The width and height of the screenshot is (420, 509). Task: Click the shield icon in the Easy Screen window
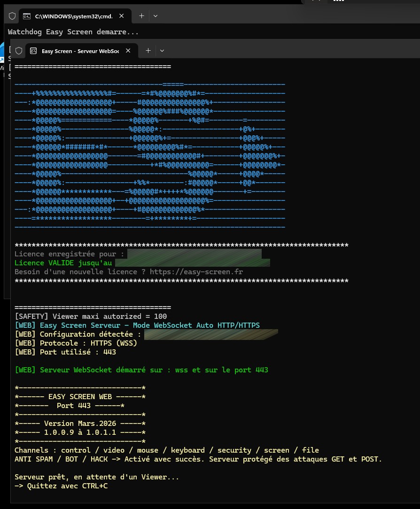coord(19,51)
